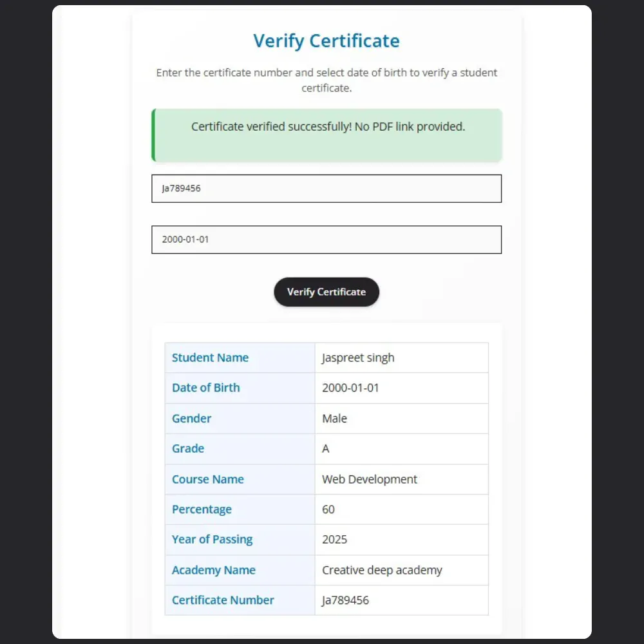Click the Verify Certificate page heading
Viewport: 644px width, 644px height.
(x=326, y=41)
